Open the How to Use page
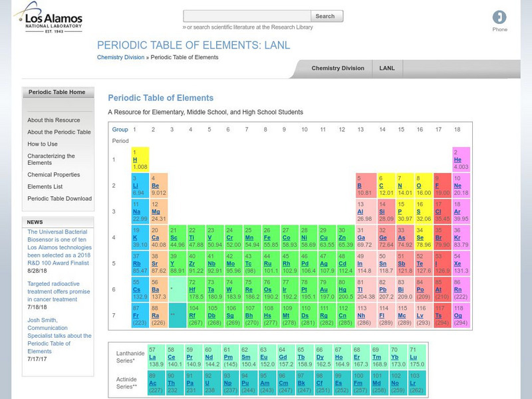 [43, 144]
